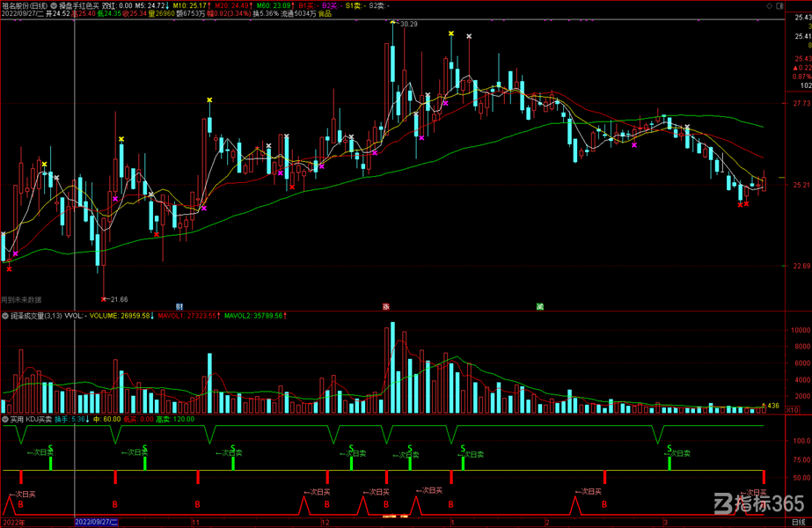Click the 开24.52 opening price

[57, 14]
